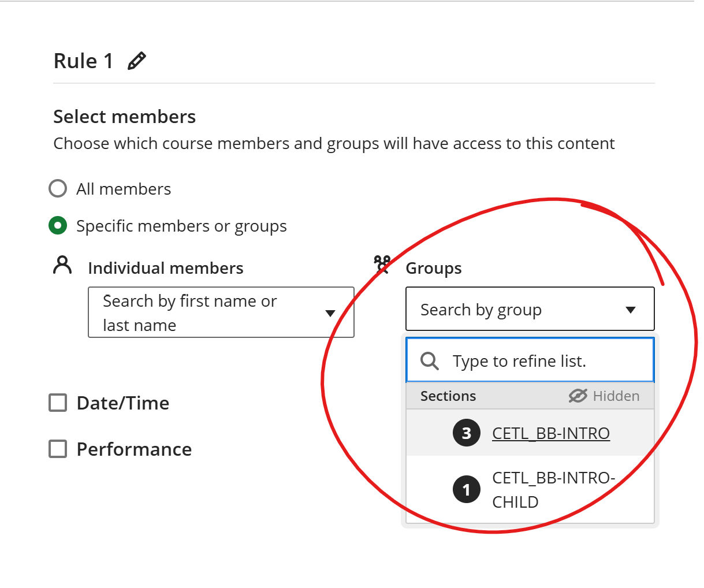
Task: Click the member count badge 3
Action: 467,433
